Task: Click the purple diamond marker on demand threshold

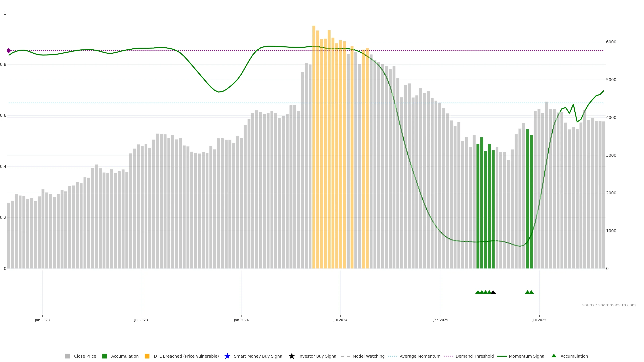Action: pos(9,51)
